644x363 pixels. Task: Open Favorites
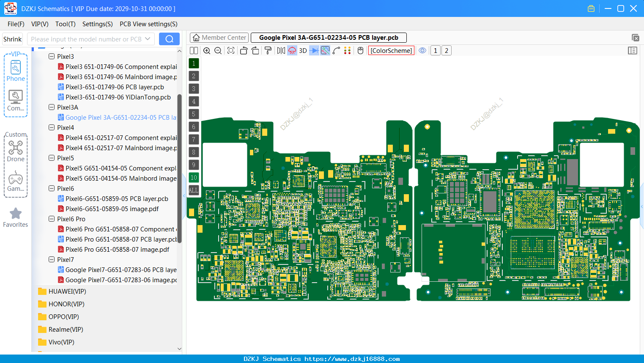(x=16, y=218)
